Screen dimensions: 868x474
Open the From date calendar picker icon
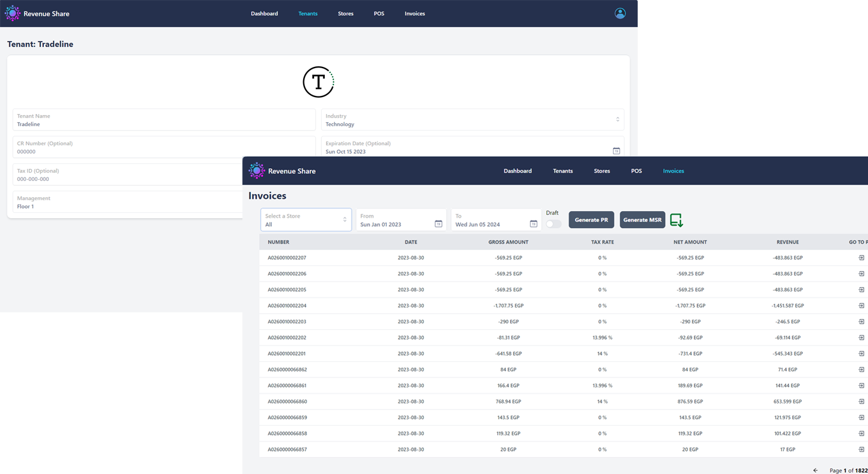click(x=438, y=224)
